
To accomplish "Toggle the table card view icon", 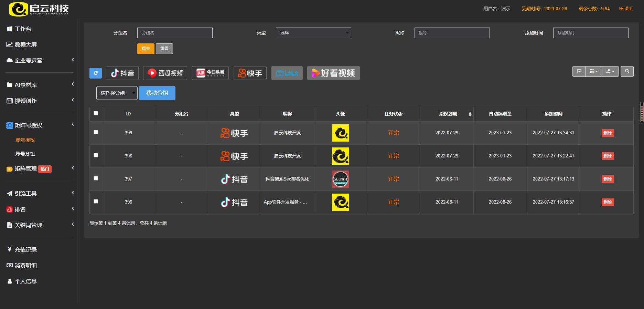I will (579, 71).
